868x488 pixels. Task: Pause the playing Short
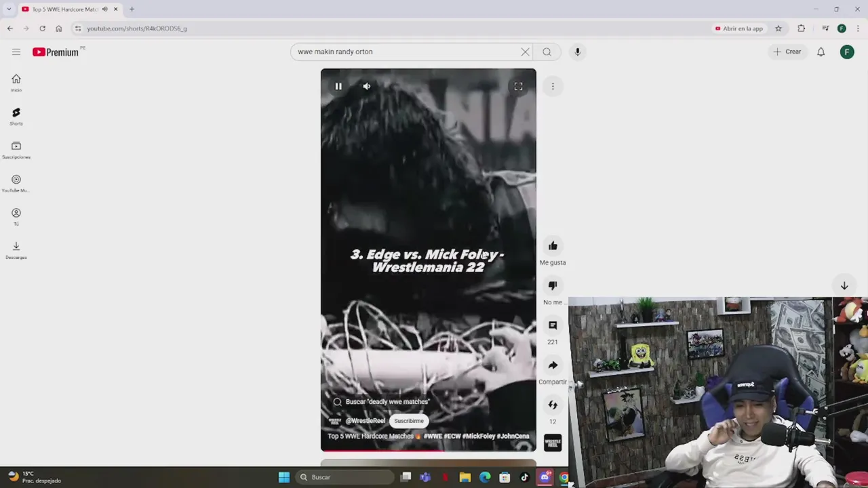pyautogui.click(x=338, y=86)
